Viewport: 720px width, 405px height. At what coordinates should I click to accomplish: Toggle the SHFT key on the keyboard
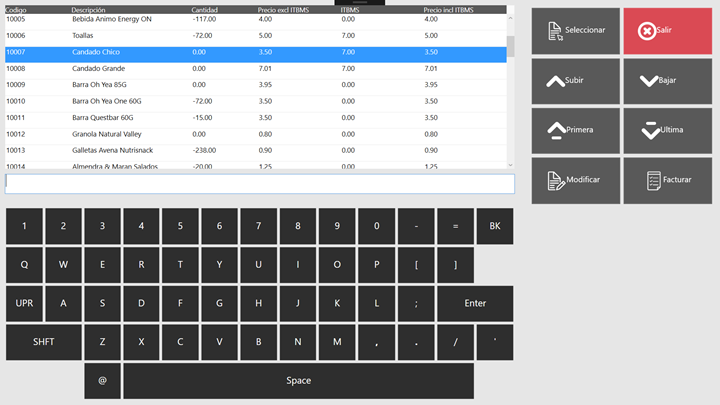point(43,342)
